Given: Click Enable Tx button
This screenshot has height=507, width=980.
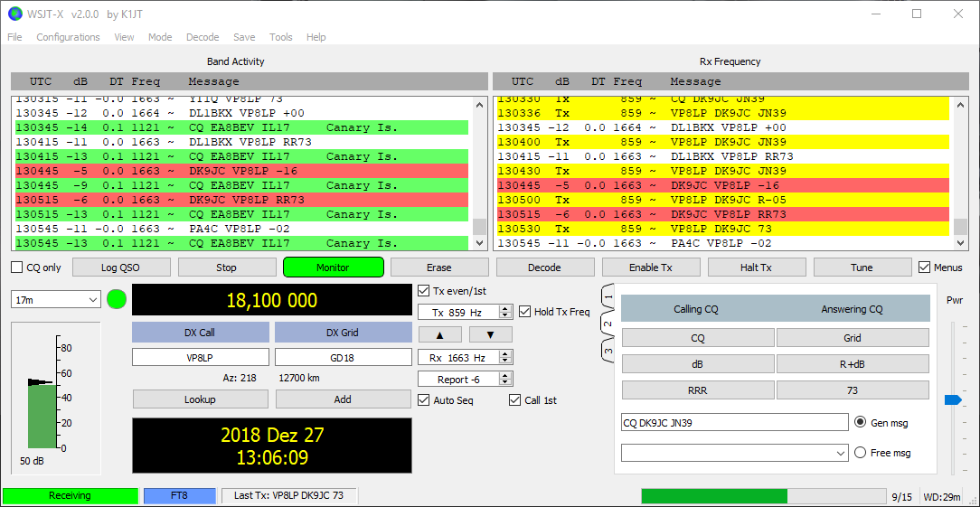Looking at the screenshot, I should [x=651, y=268].
